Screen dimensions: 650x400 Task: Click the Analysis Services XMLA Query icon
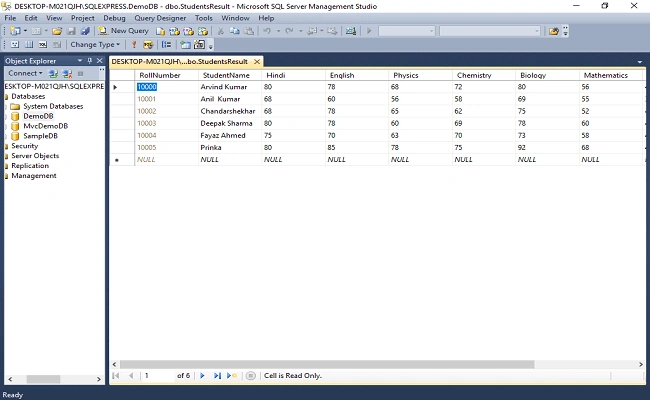(x=203, y=31)
